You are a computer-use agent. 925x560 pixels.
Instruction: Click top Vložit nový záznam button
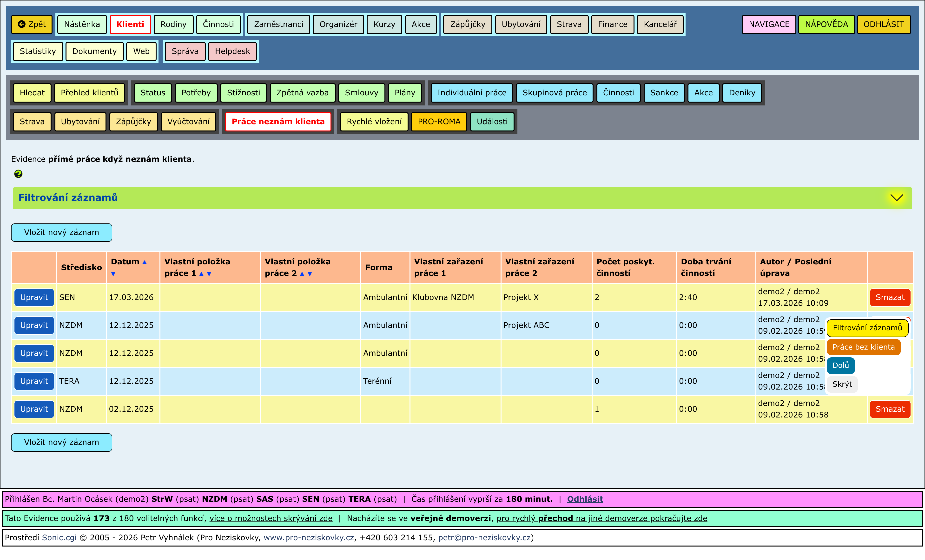62,233
